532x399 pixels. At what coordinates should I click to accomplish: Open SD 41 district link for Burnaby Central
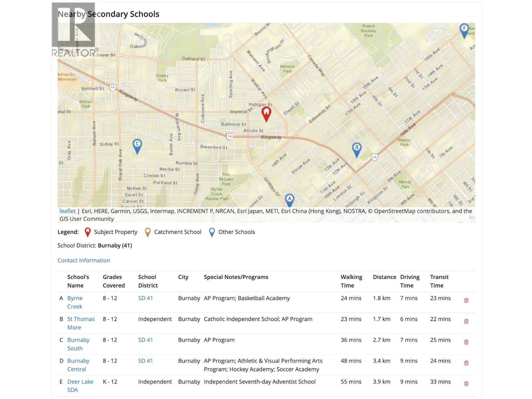point(145,361)
